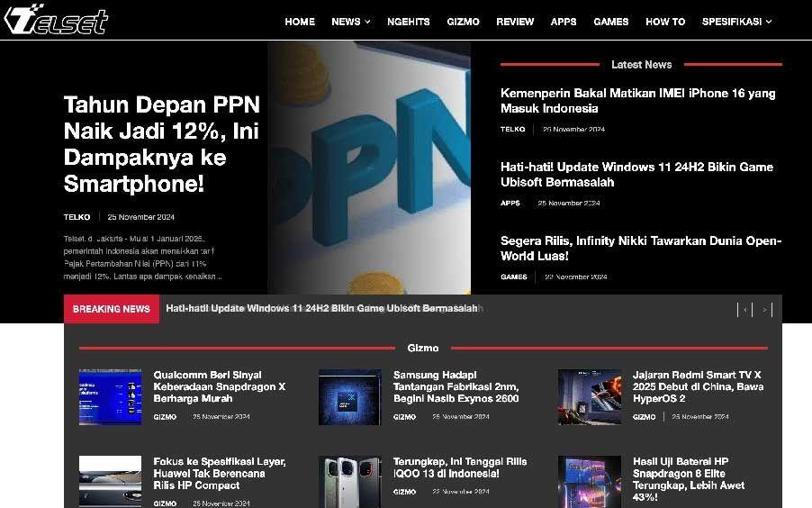Click TELKO category under PPN headline

77,217
